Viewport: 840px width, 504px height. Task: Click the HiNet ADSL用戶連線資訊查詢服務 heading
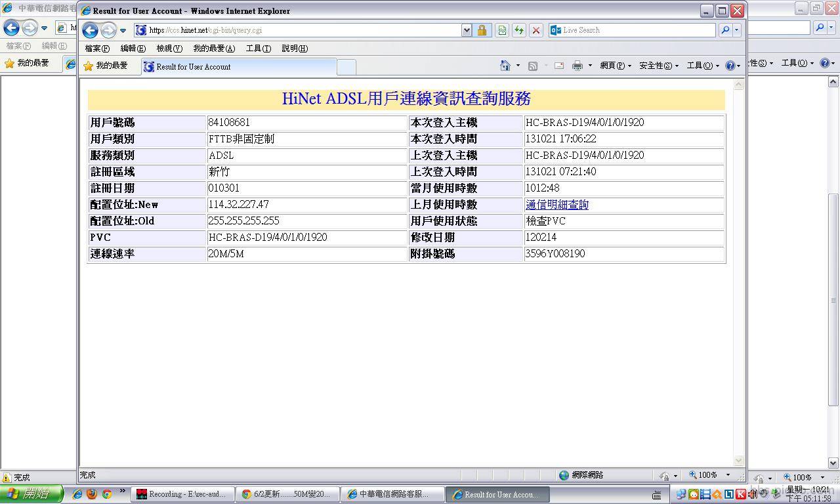pos(406,98)
